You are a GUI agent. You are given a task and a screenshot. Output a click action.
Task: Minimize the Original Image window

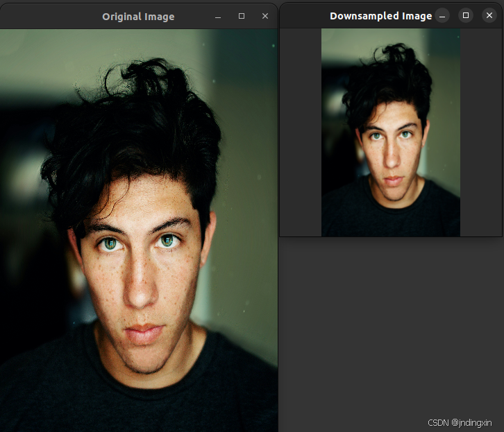click(218, 16)
